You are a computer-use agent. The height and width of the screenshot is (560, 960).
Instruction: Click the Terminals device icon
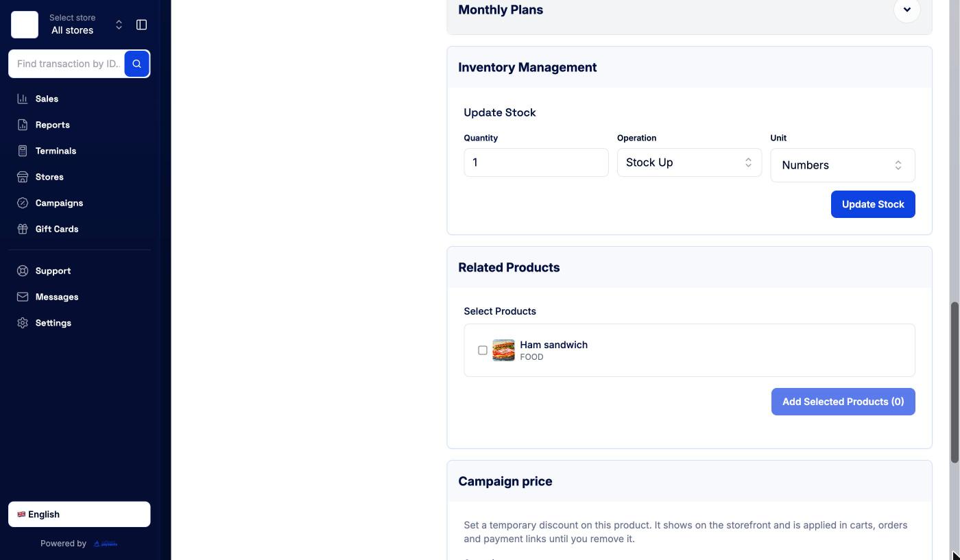click(23, 151)
